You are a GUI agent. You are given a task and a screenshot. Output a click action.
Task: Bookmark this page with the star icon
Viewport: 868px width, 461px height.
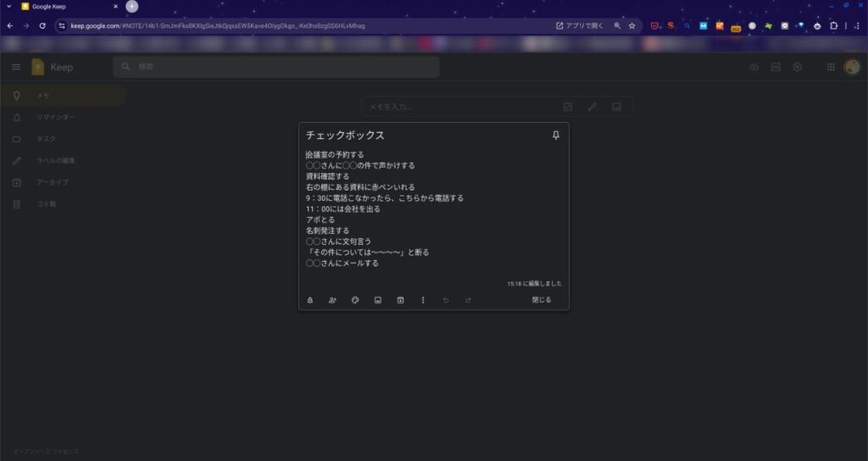point(632,26)
